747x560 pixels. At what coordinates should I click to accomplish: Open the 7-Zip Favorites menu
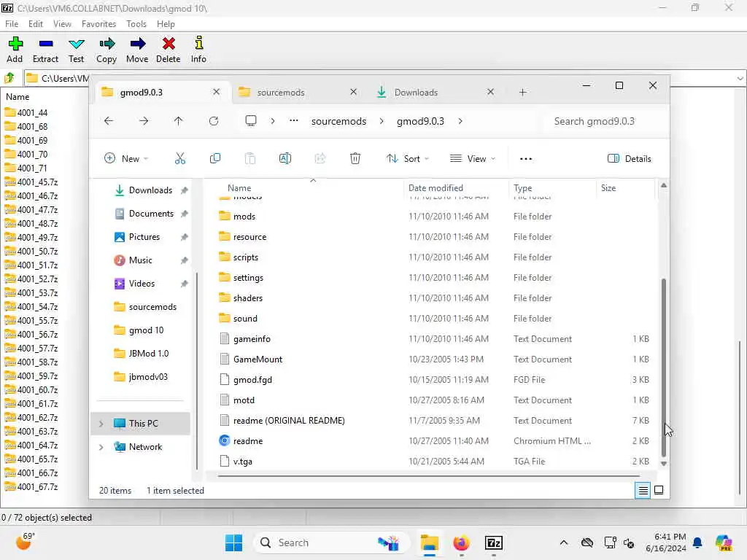(x=98, y=24)
